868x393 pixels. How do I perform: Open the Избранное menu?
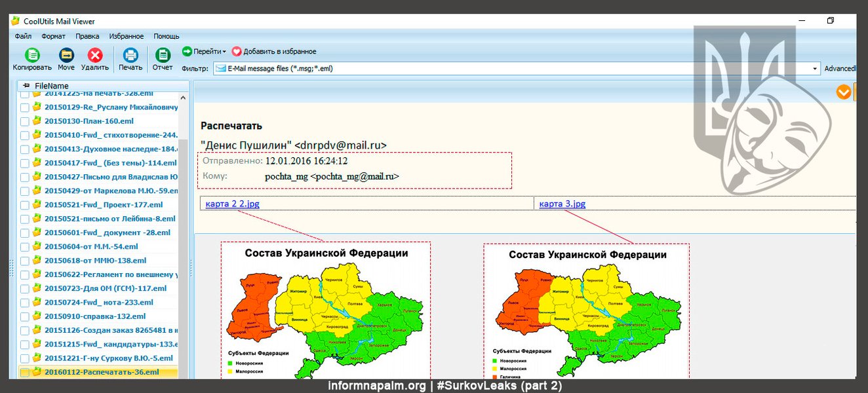click(x=127, y=36)
